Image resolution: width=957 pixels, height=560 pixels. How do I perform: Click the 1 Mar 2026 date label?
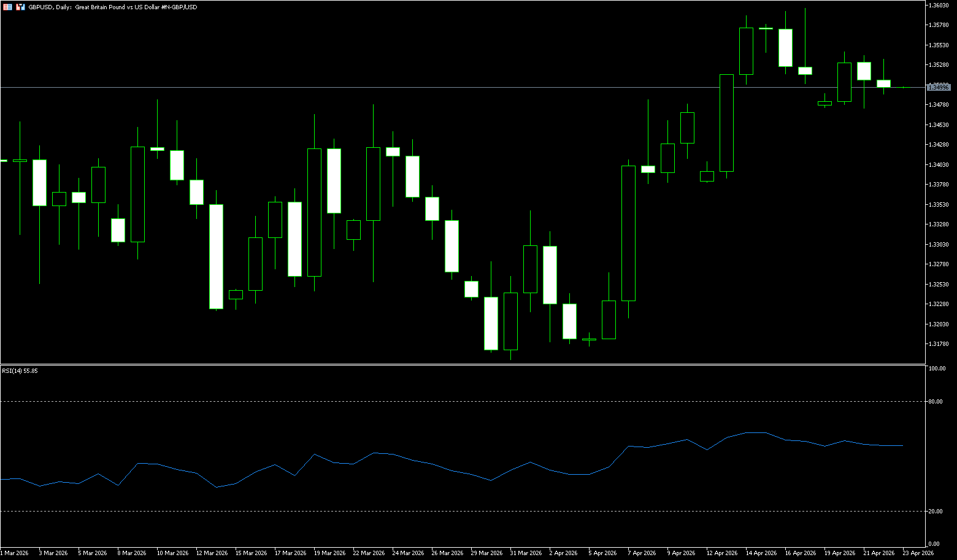coord(15,553)
